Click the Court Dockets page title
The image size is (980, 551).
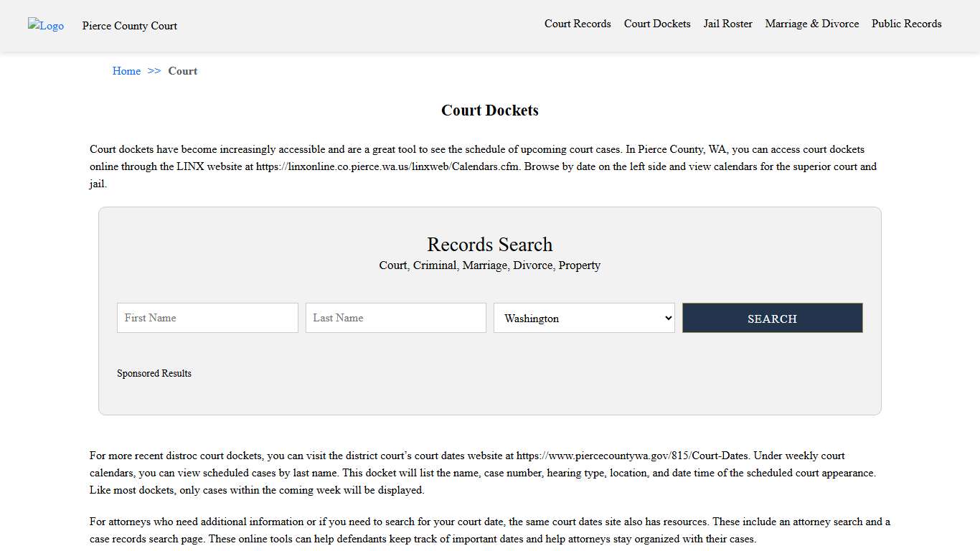pyautogui.click(x=489, y=110)
